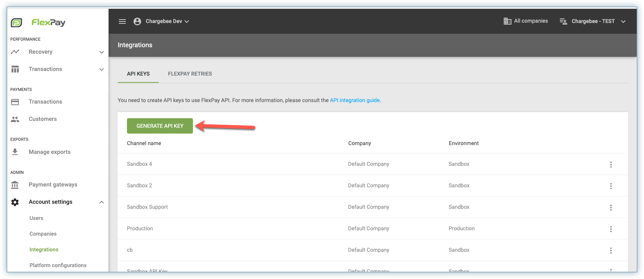Expand the Recovery menu chevron
644x279 pixels.
click(x=102, y=52)
